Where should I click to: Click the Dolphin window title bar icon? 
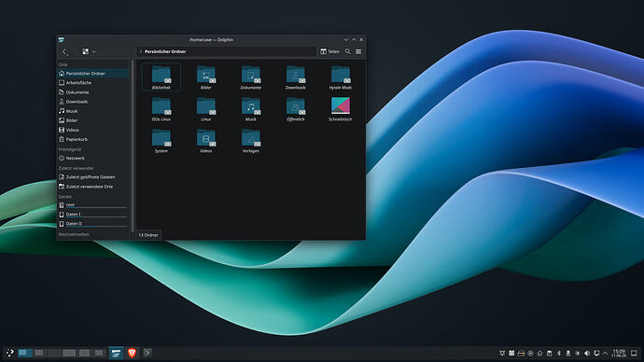(x=62, y=40)
